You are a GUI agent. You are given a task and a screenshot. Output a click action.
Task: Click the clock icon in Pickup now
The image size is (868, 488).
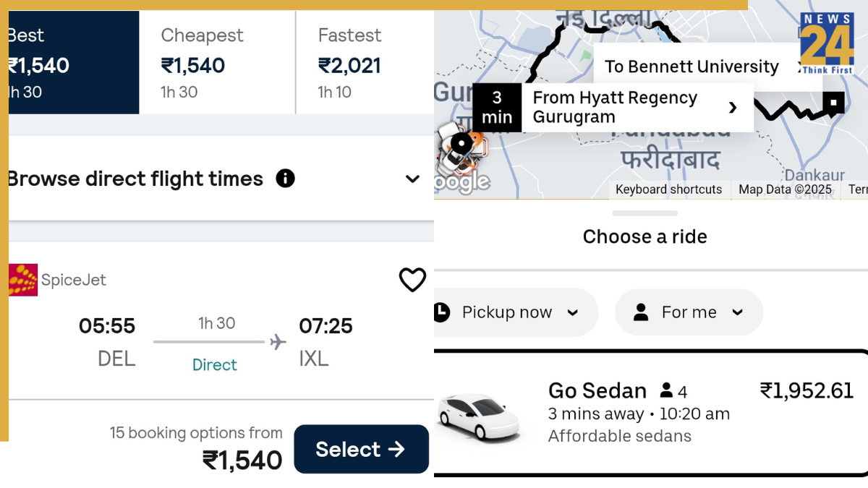tap(441, 312)
